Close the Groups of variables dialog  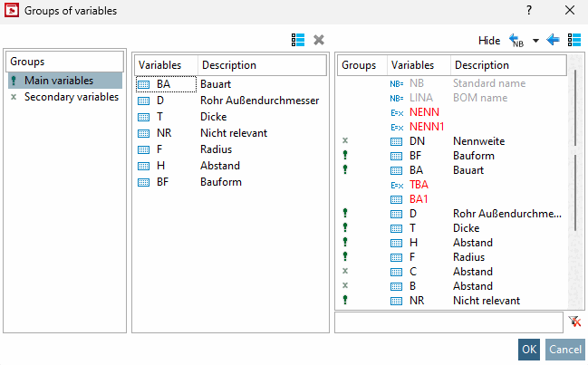pos(570,10)
